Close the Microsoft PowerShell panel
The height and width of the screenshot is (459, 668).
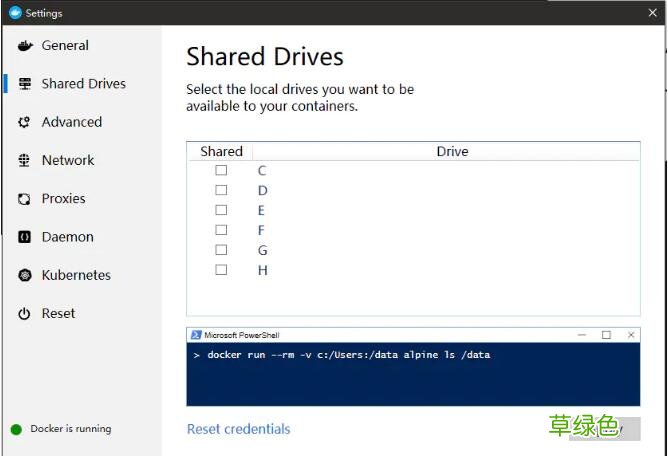click(631, 335)
